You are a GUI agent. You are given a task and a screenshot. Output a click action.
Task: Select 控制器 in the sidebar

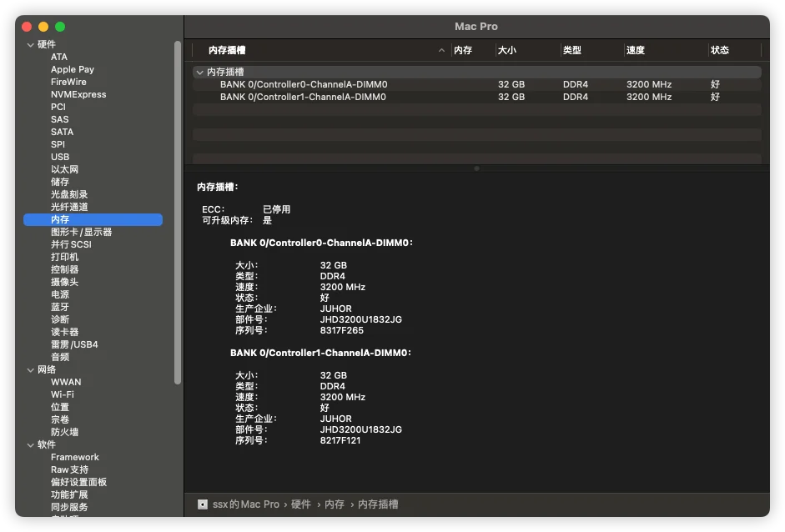pyautogui.click(x=64, y=270)
